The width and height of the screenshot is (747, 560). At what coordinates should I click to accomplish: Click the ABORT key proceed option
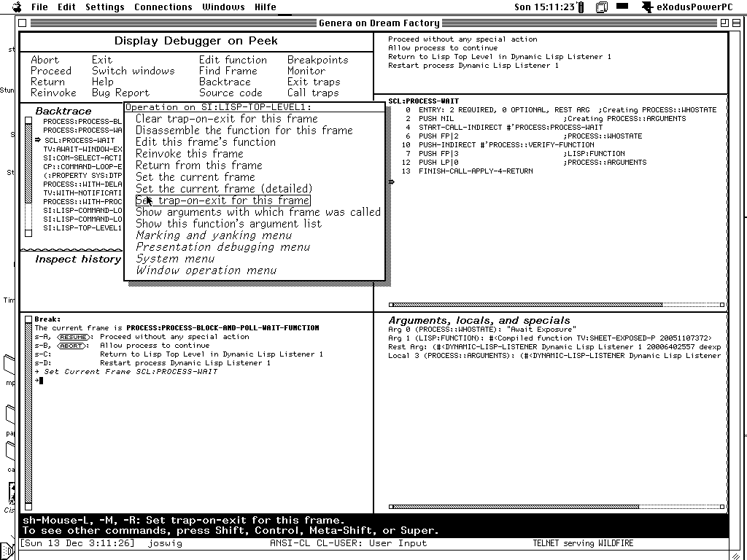(x=71, y=346)
